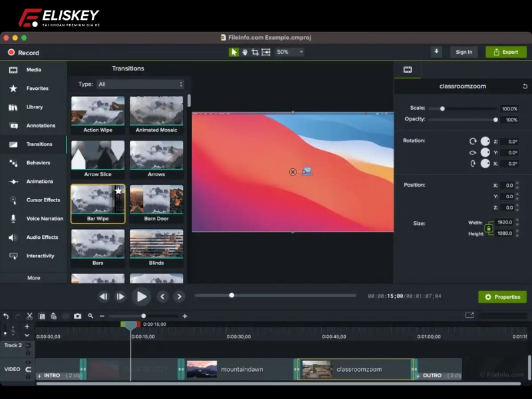Click the timeline zoom magnifier icon
The image size is (532, 399).
click(x=90, y=316)
